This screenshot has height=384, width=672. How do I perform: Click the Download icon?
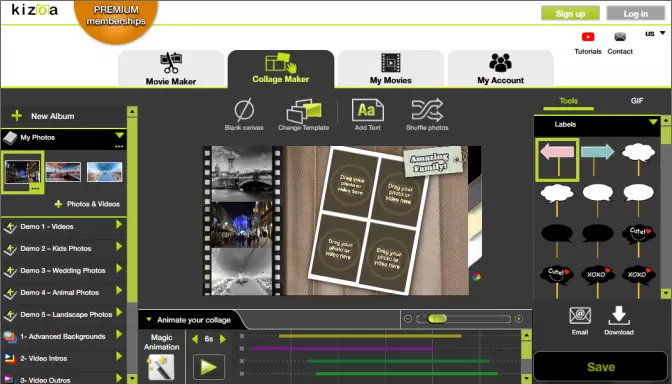[x=618, y=316]
